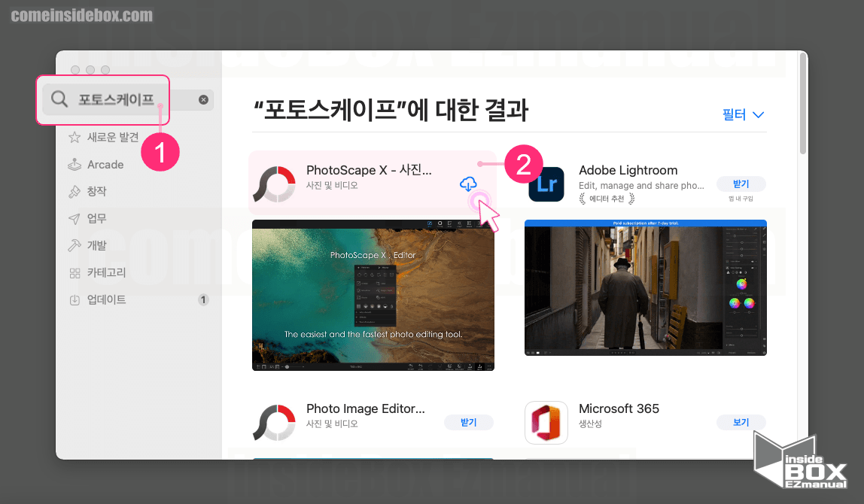
Task: Click the magnifying glass search icon
Action: (x=59, y=99)
